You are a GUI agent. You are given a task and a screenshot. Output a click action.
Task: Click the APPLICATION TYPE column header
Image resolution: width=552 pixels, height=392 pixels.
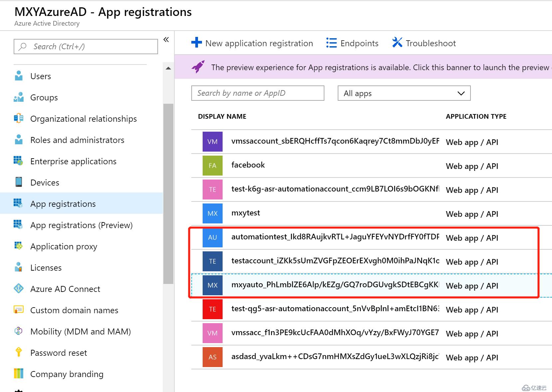tap(476, 116)
